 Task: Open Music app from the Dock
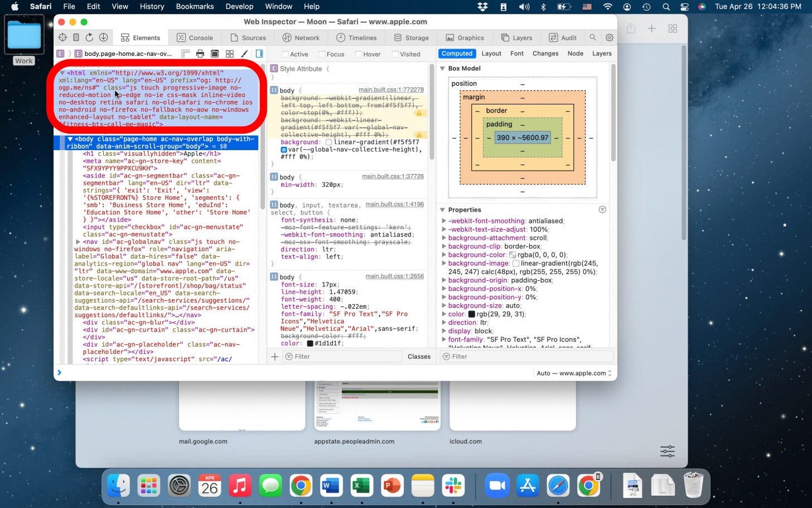(x=240, y=486)
